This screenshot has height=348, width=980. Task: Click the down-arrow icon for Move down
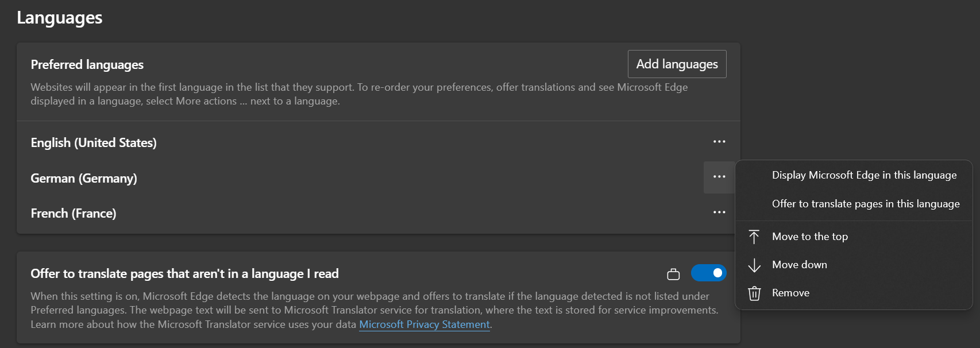pos(754,265)
